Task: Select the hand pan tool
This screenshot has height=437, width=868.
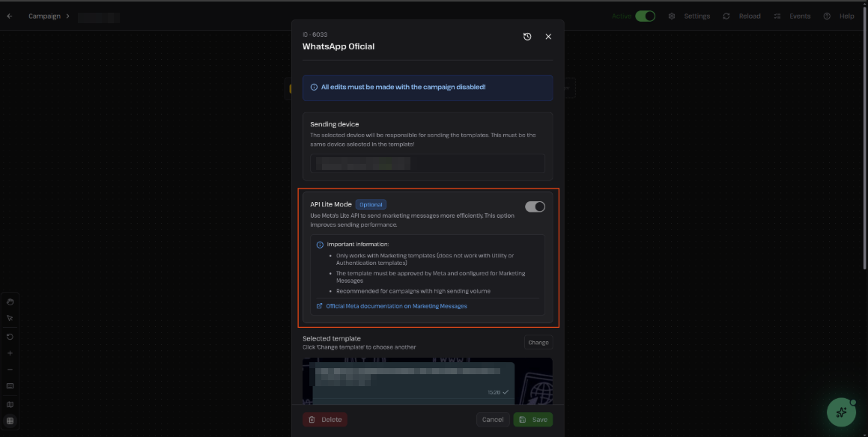Action: click(x=10, y=302)
